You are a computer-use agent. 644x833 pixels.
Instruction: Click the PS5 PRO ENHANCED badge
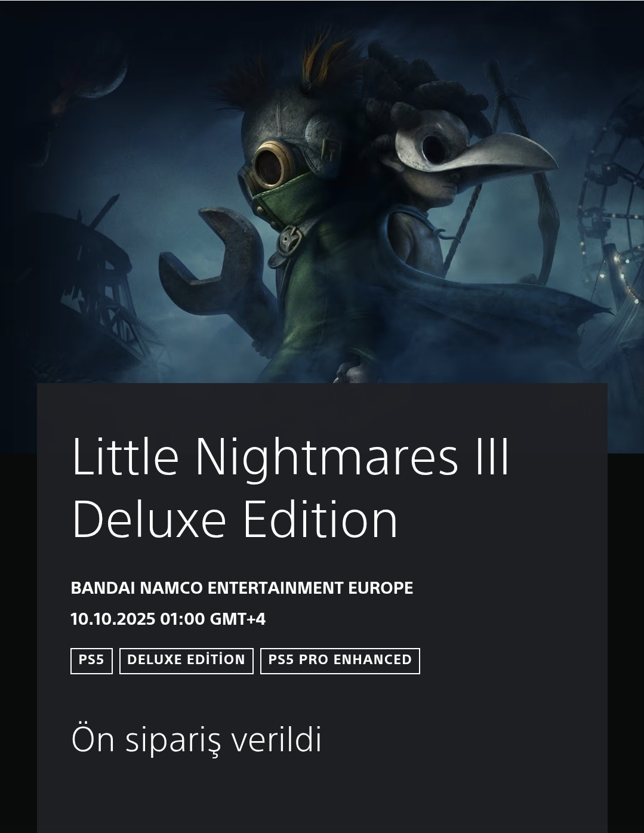[x=340, y=661]
